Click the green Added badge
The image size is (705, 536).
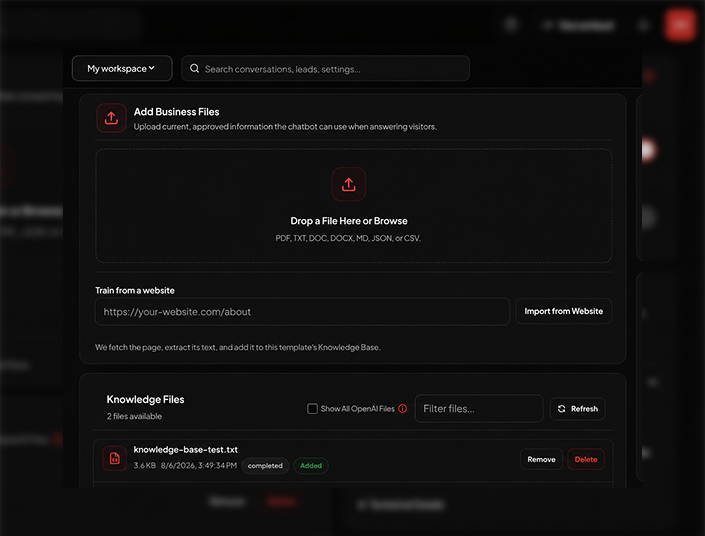311,466
